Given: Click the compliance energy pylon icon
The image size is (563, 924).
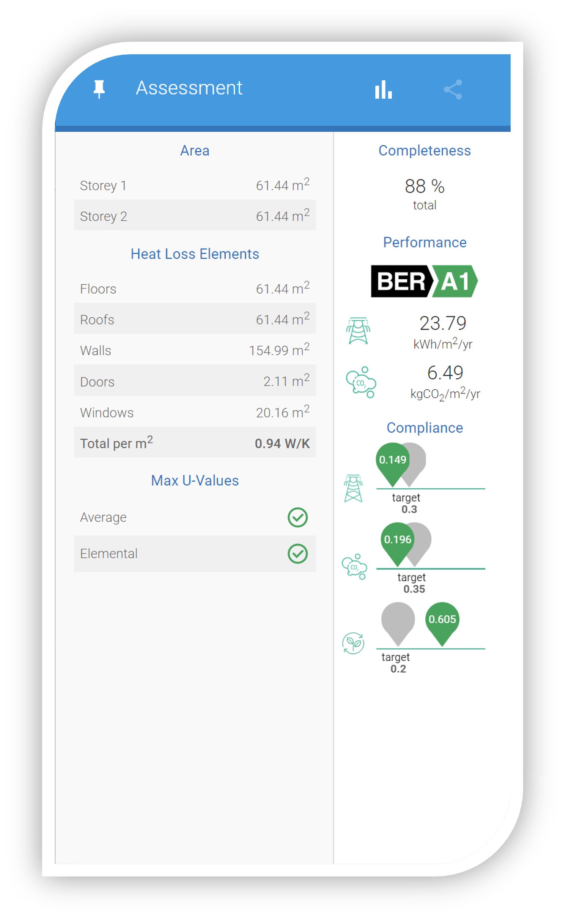Looking at the screenshot, I should click(x=353, y=488).
